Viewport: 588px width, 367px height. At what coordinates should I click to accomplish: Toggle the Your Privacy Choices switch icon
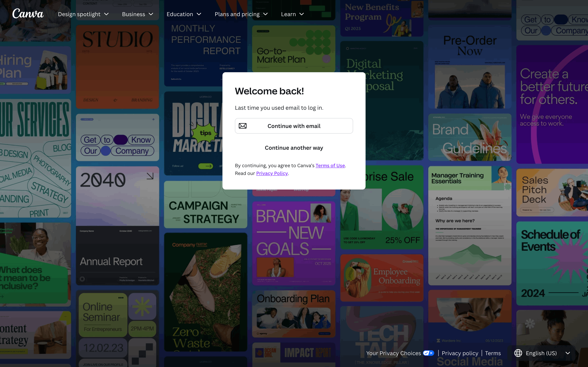[x=428, y=353]
